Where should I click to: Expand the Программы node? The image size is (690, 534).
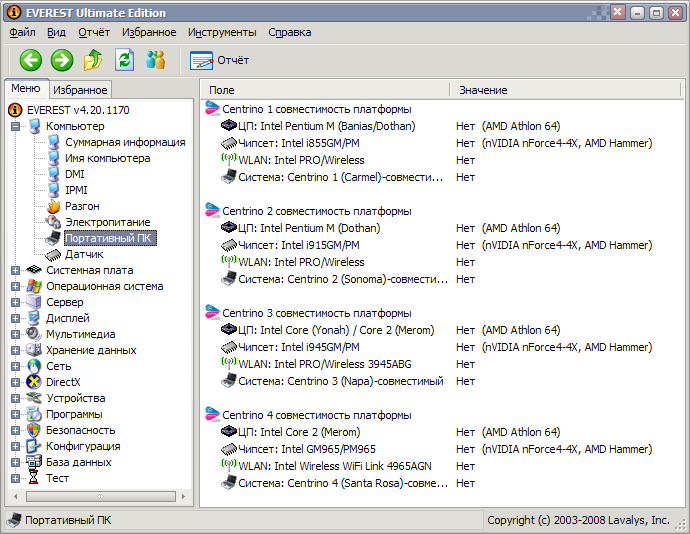pyautogui.click(x=15, y=414)
